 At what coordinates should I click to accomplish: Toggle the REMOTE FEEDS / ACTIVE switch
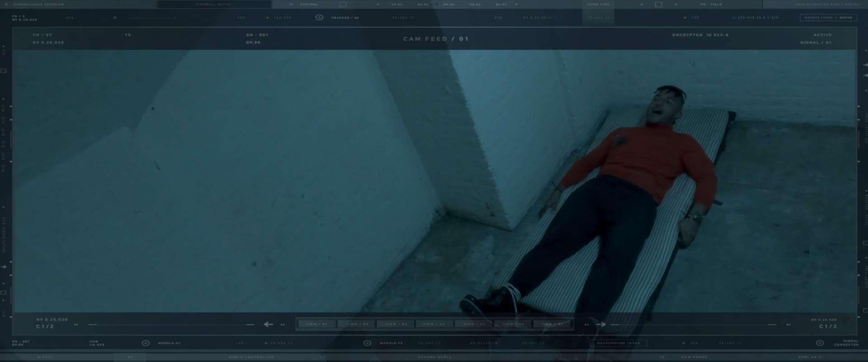pyautogui.click(x=828, y=18)
